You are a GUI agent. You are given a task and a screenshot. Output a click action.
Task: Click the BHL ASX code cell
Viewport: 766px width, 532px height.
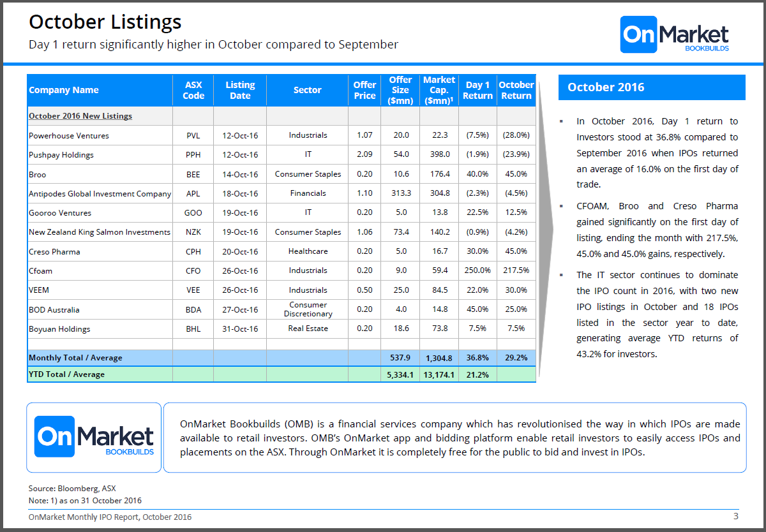point(193,329)
